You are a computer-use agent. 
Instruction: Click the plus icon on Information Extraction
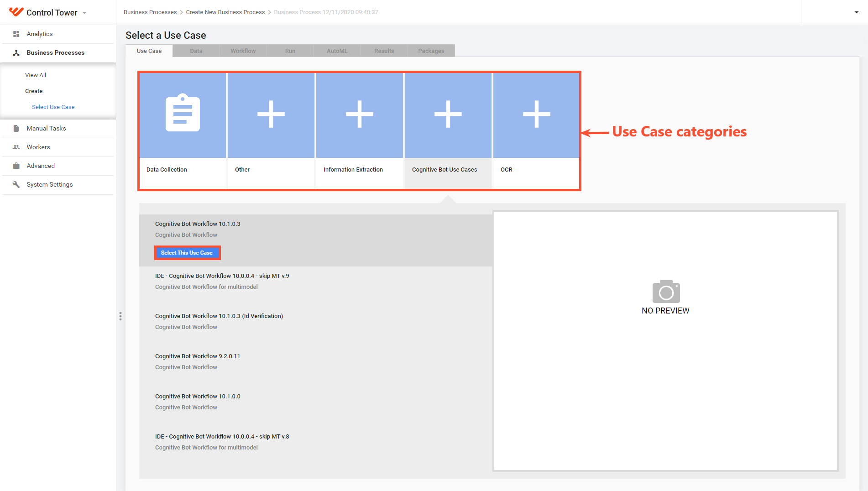[x=360, y=114]
